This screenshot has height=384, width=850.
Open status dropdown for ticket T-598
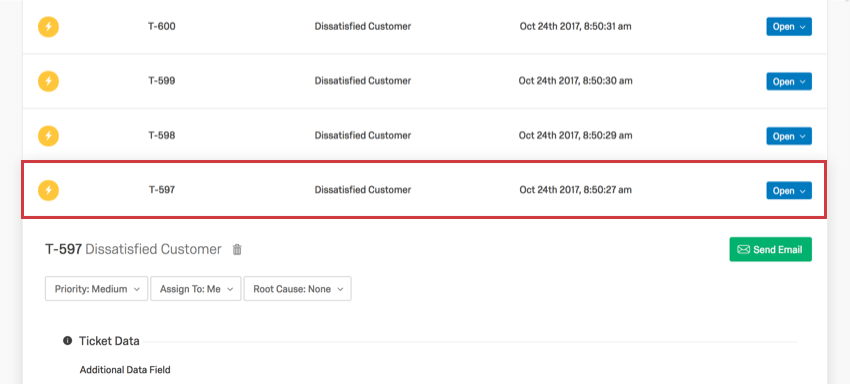(789, 136)
